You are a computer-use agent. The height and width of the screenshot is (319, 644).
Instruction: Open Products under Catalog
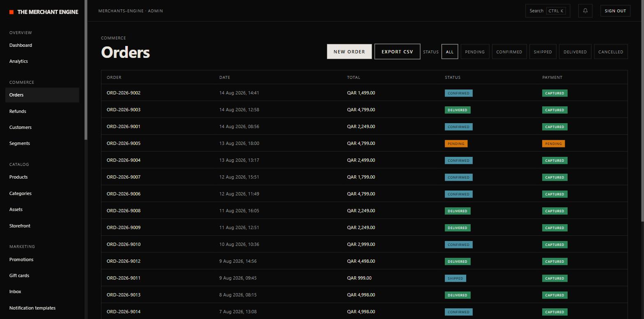tap(42, 177)
